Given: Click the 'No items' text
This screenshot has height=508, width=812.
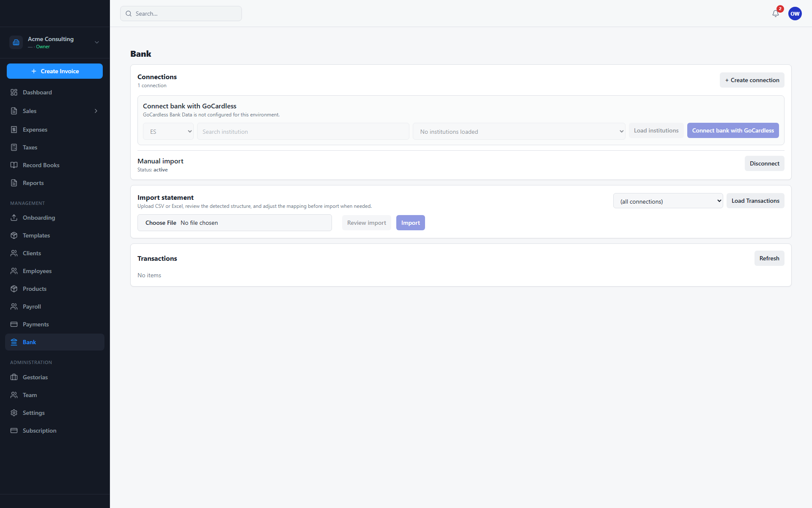Looking at the screenshot, I should tap(149, 275).
